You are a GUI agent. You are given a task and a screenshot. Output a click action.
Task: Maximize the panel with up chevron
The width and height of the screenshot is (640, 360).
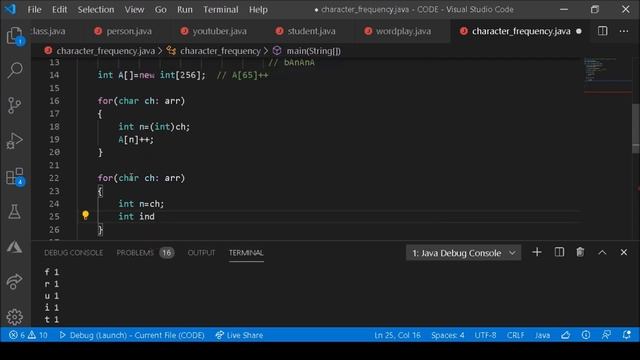click(602, 253)
